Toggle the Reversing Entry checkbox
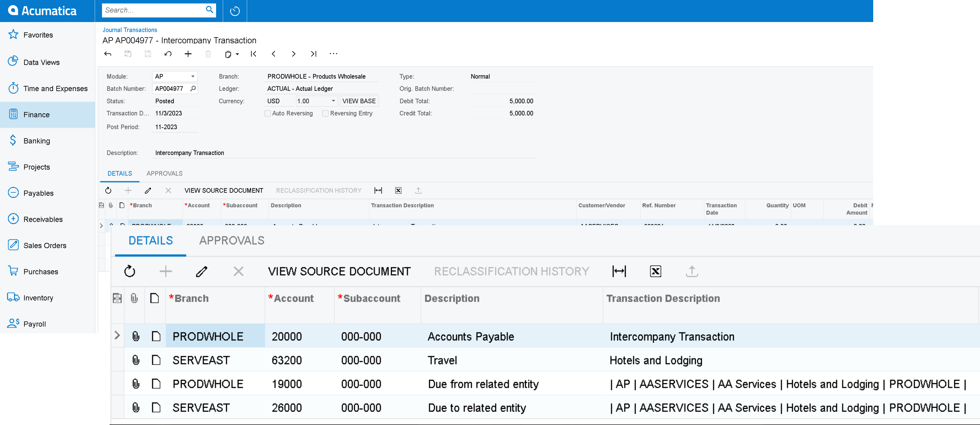980x425 pixels. [325, 114]
